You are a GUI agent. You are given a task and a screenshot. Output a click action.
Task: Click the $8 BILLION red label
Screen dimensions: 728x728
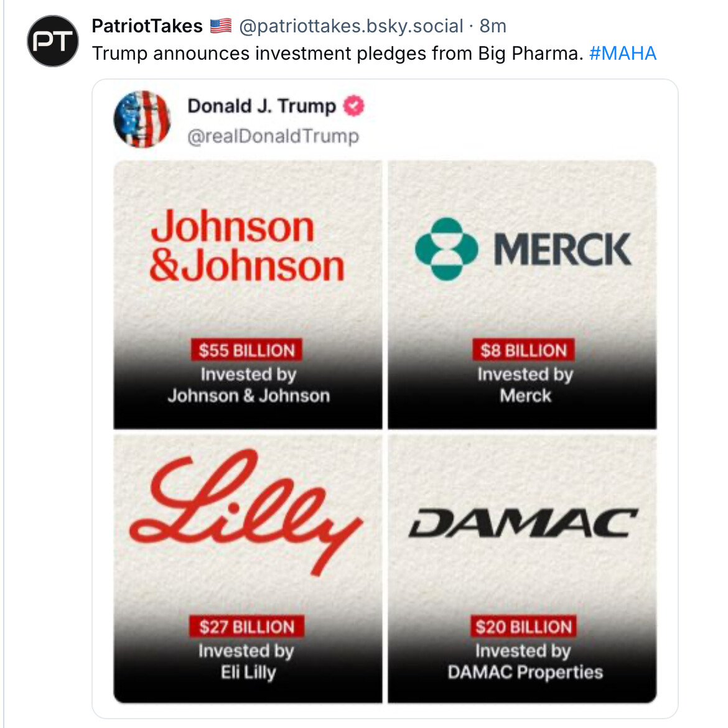point(523,350)
